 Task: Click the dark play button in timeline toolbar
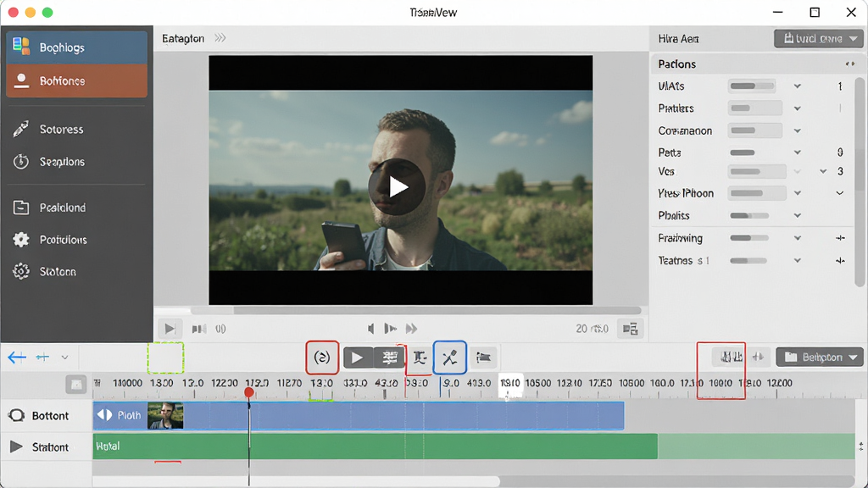(358, 358)
